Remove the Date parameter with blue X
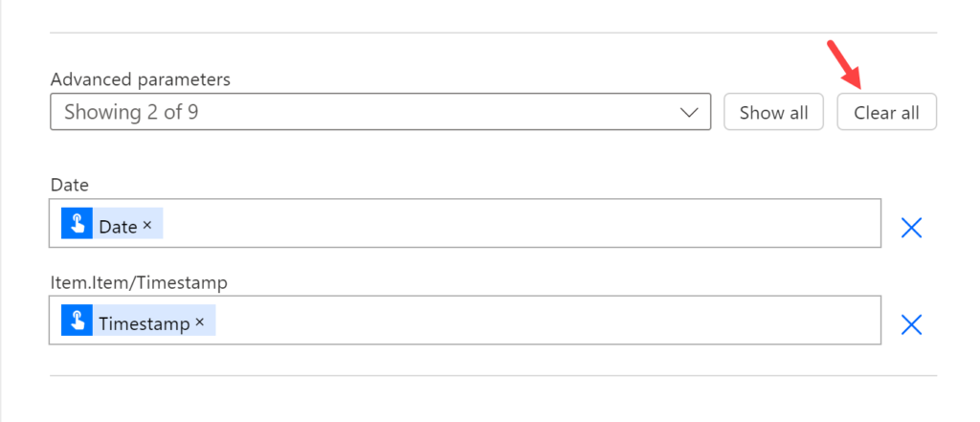Image resolution: width=980 pixels, height=422 pixels. tap(911, 227)
